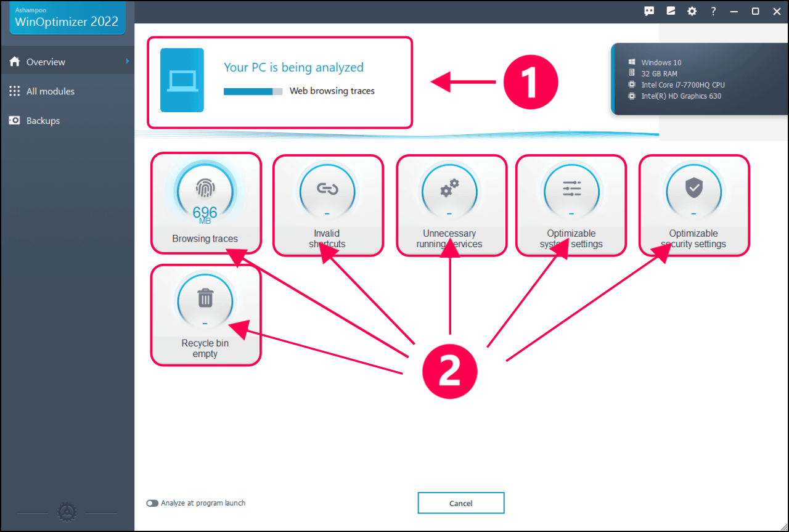Toggle Analyze at program launch switch
The height and width of the screenshot is (532, 789).
click(x=152, y=503)
